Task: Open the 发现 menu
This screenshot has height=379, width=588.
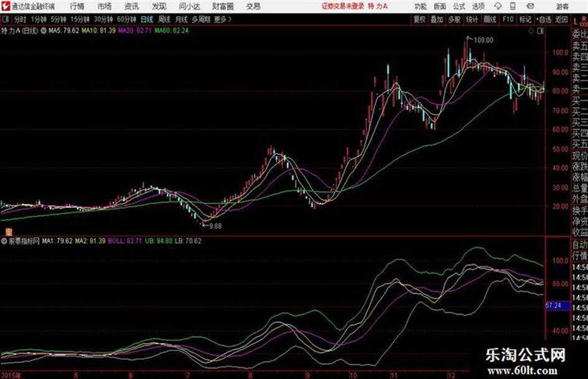Action: click(159, 6)
